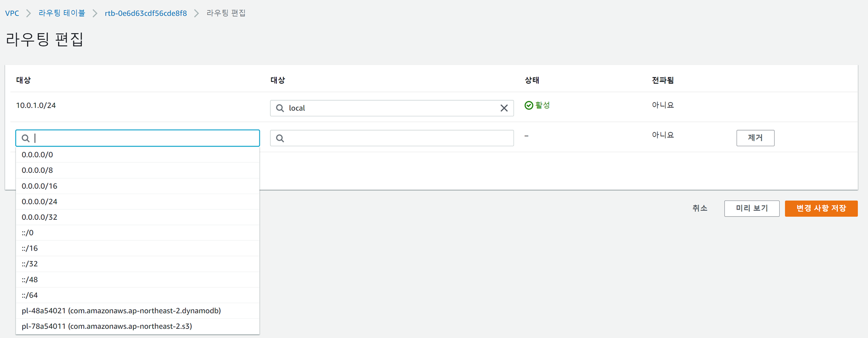The width and height of the screenshot is (868, 338).
Task: Select 0.0.0.0/0 from the dropdown
Action: [x=37, y=155]
